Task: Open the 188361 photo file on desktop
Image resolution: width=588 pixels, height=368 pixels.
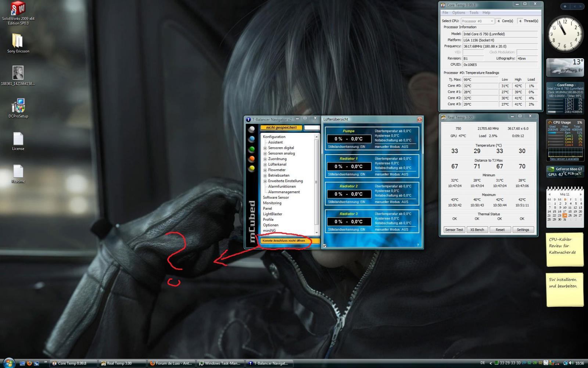Action: [18, 76]
